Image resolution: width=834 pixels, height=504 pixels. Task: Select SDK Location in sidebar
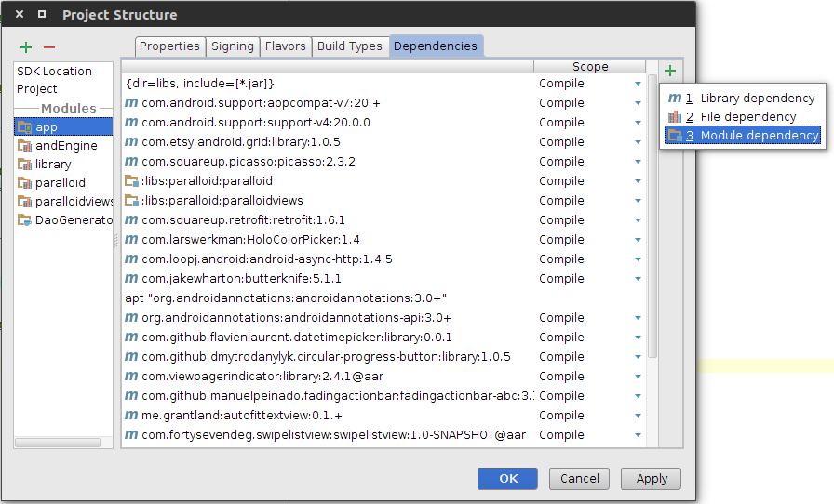click(54, 72)
